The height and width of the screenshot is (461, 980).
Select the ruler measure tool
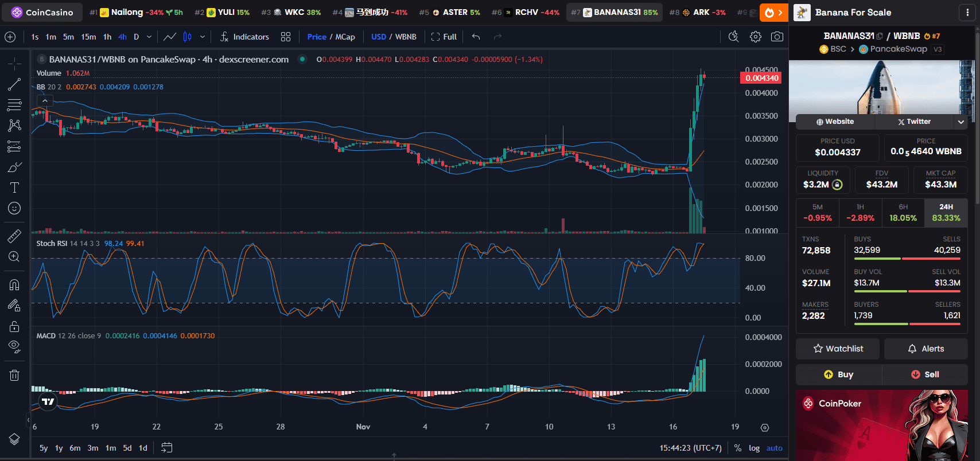(14, 236)
